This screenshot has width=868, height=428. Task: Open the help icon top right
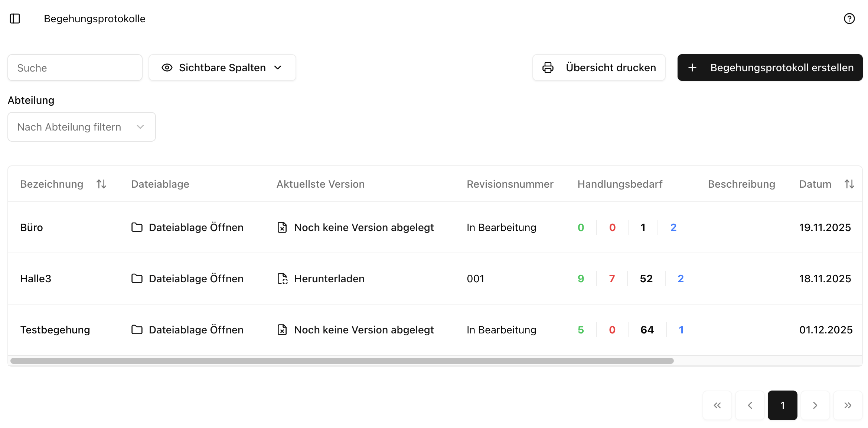click(x=849, y=19)
